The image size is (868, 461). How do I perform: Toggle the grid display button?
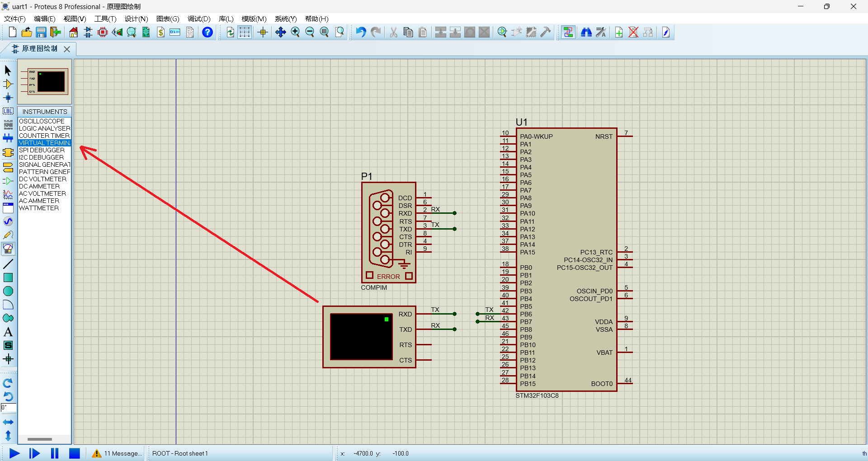245,32
